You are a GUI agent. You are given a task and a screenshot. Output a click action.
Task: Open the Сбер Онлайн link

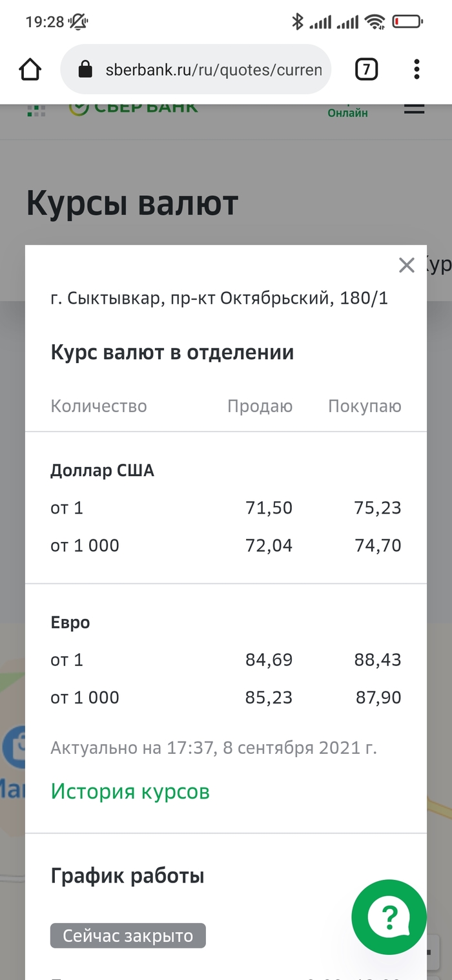[347, 111]
